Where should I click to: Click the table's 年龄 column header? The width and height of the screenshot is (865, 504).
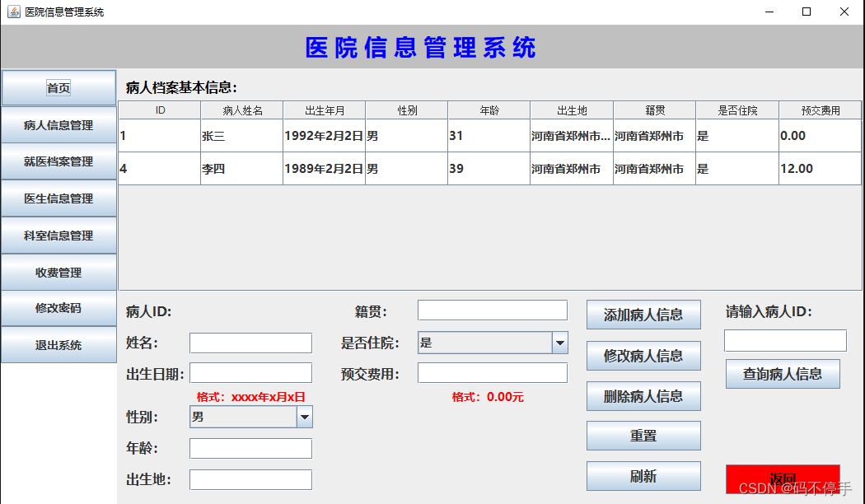pos(489,110)
